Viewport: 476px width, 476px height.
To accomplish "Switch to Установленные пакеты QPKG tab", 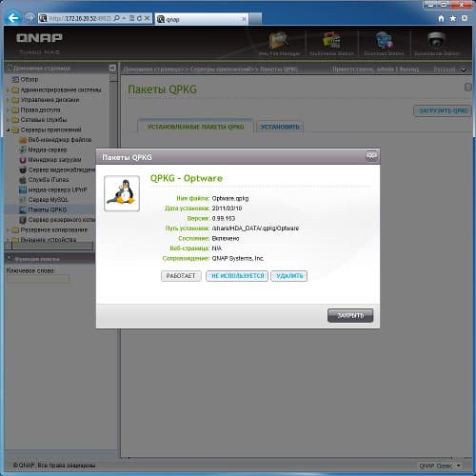I will (195, 127).
